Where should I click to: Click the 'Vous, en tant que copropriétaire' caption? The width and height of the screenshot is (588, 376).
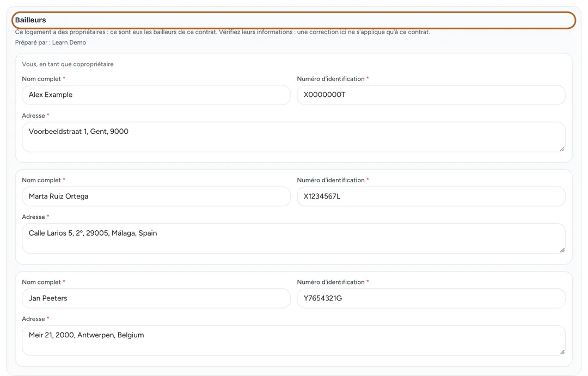68,64
